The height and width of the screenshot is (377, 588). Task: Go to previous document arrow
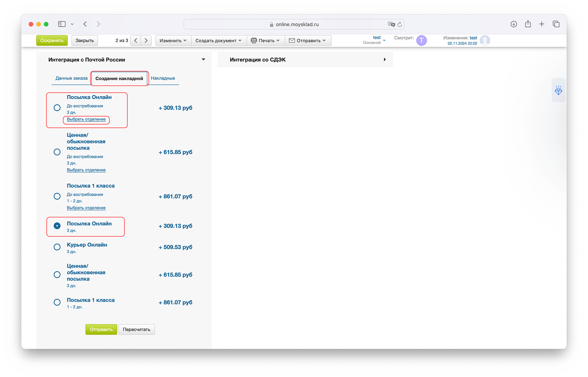(136, 41)
